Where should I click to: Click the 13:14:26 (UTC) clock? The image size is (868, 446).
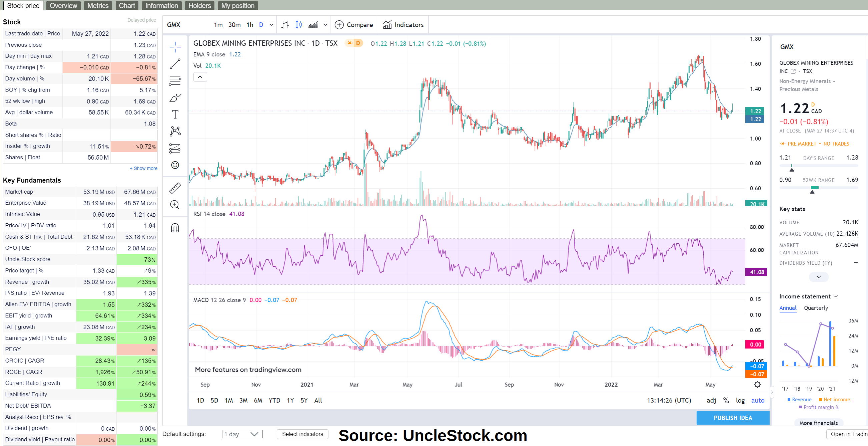pos(669,401)
